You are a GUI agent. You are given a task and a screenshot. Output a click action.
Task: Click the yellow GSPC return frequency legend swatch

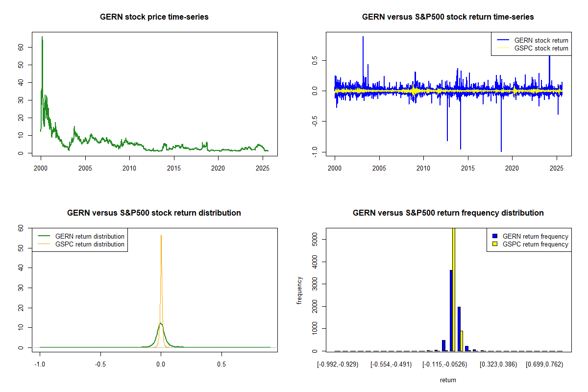pyautogui.click(x=494, y=244)
